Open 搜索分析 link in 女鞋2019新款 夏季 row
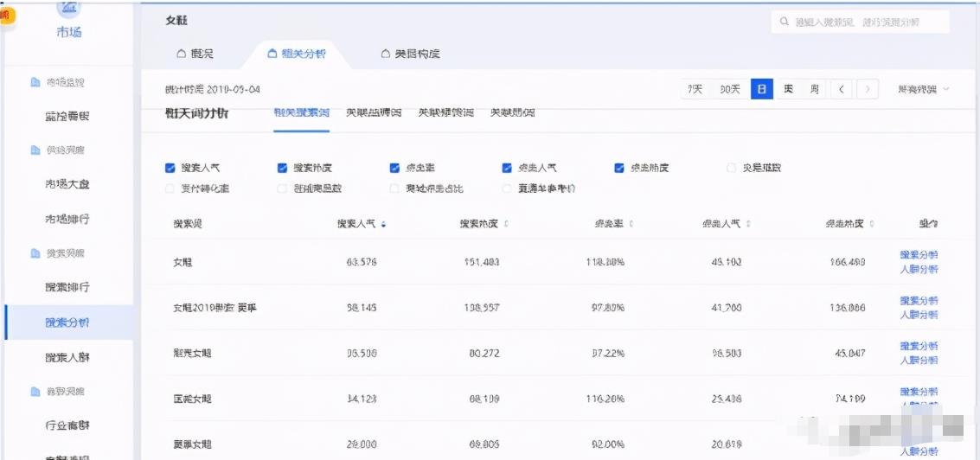Screen dimensions: 980x460 pos(919,301)
